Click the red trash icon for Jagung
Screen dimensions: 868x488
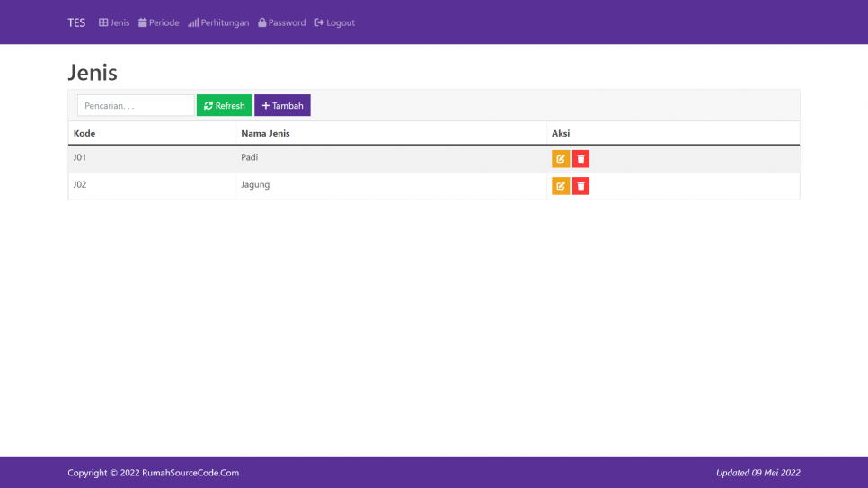pyautogui.click(x=580, y=186)
